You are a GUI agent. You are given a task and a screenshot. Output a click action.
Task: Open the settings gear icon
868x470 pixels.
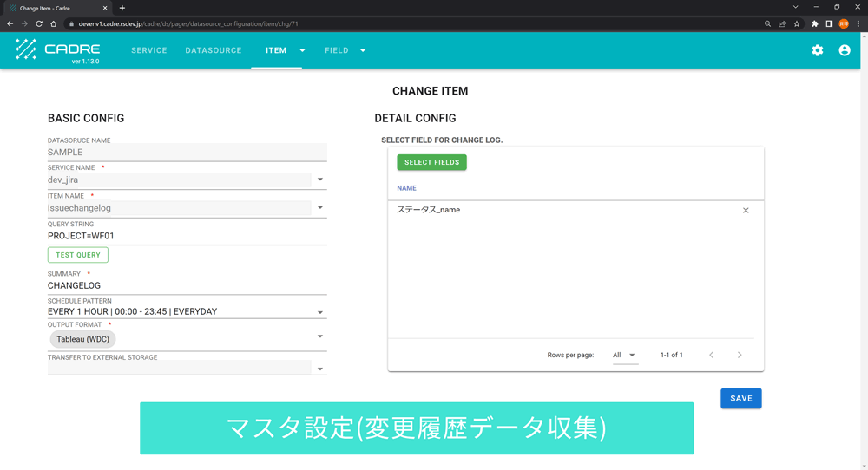[817, 50]
